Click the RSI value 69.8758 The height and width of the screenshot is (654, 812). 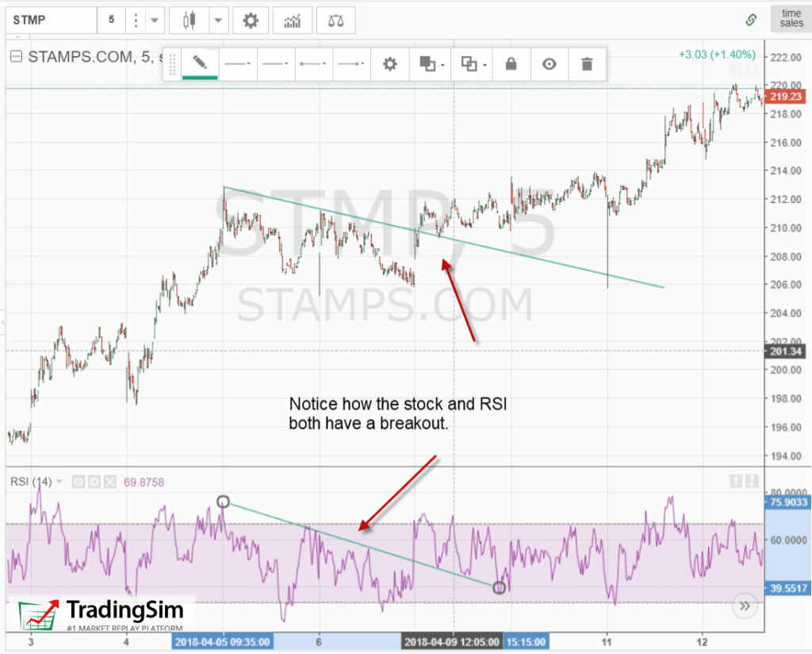(x=144, y=483)
